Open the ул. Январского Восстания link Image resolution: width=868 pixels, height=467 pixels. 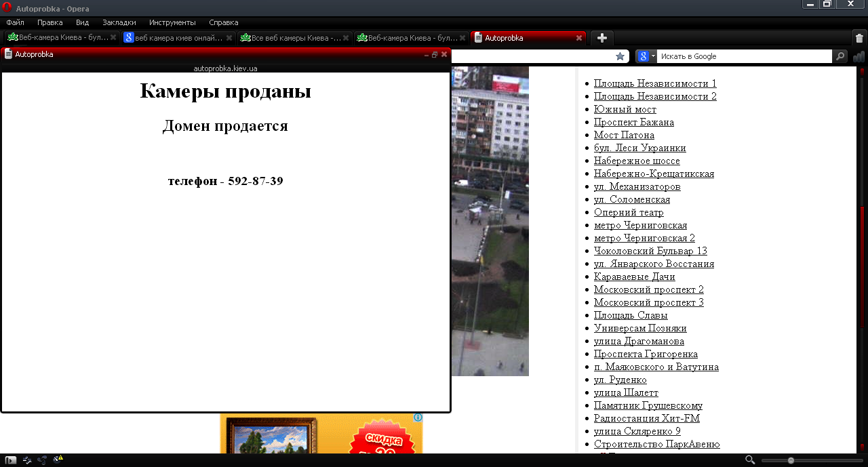pos(654,264)
